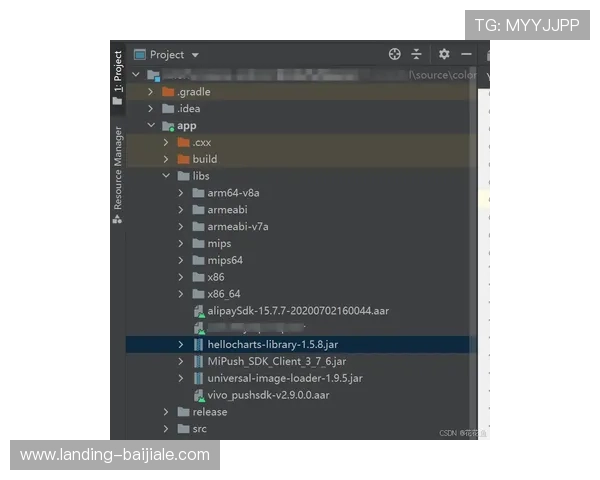
Task: Switch to the 1: Project side tab
Action: click(x=118, y=78)
